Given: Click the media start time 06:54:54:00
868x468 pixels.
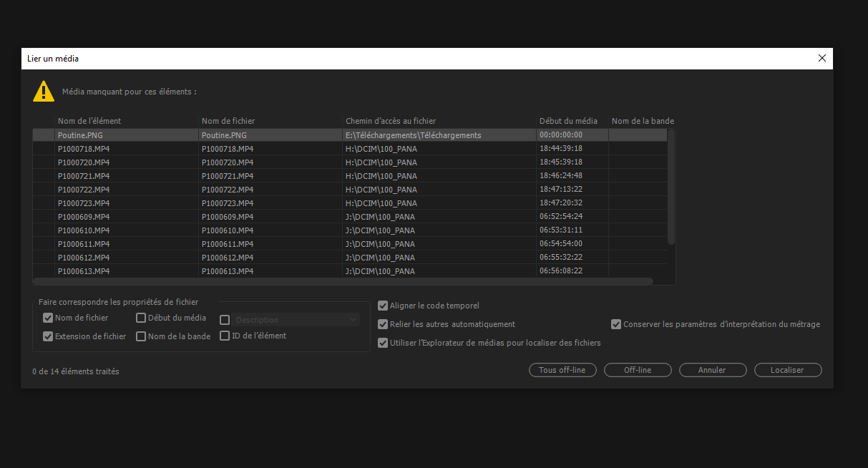Looking at the screenshot, I should 561,244.
